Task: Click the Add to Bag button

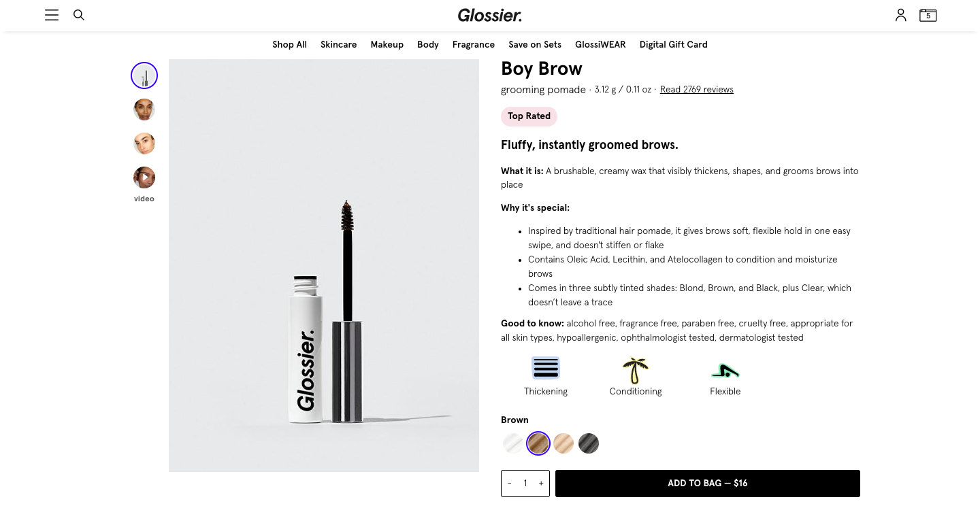Action: pyautogui.click(x=707, y=484)
